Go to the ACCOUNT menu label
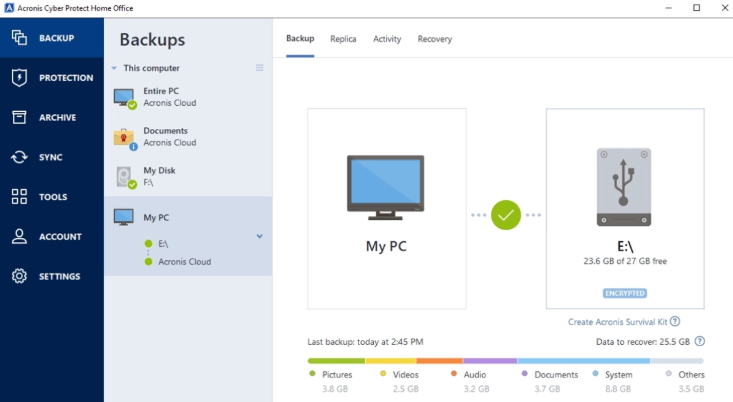This screenshot has width=733, height=402. pos(60,237)
